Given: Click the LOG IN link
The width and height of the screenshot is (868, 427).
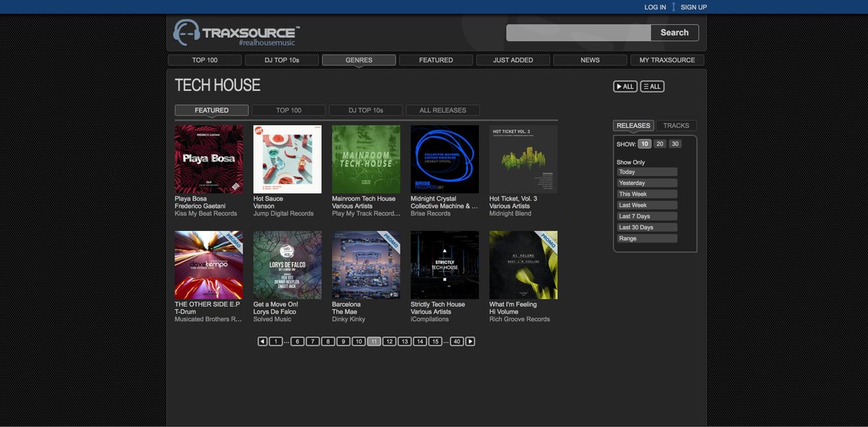Looking at the screenshot, I should coord(655,7).
